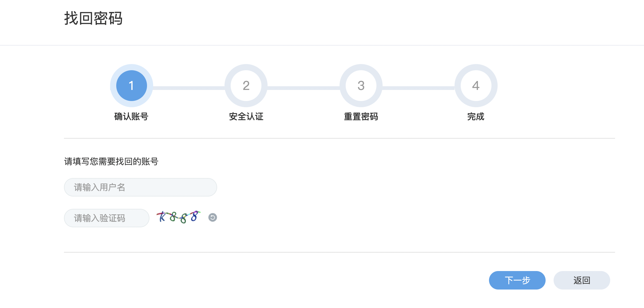Viewport: 644px width, 308px height.
Task: Click the step 4 circle
Action: 476,86
